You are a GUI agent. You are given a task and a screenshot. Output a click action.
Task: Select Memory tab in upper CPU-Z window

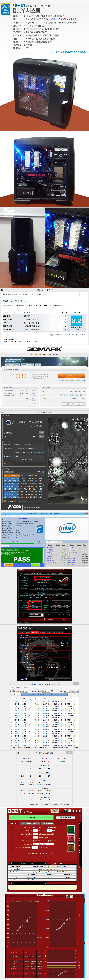tap(42, 573)
